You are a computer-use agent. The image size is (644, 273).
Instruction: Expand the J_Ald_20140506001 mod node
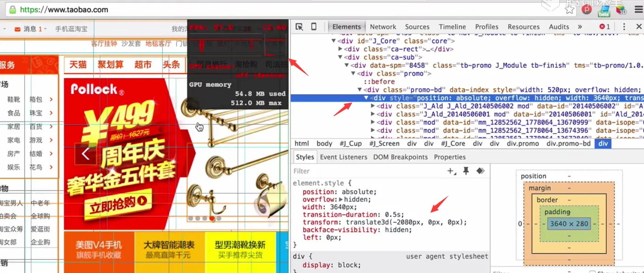(x=373, y=114)
